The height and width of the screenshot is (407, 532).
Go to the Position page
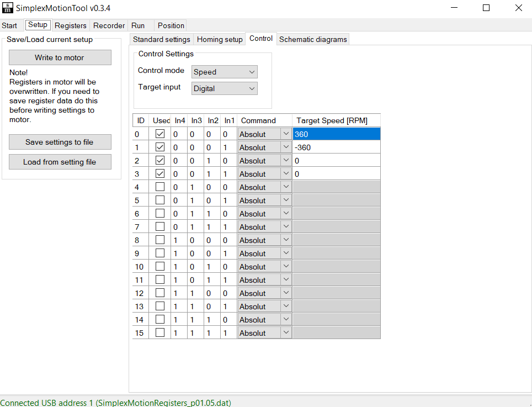pyautogui.click(x=171, y=25)
